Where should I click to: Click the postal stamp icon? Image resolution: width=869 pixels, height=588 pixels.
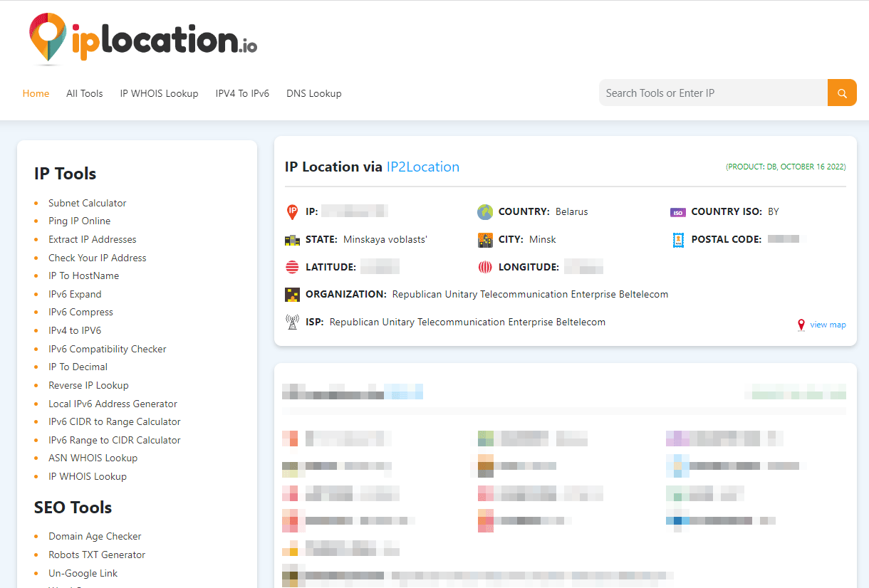678,240
